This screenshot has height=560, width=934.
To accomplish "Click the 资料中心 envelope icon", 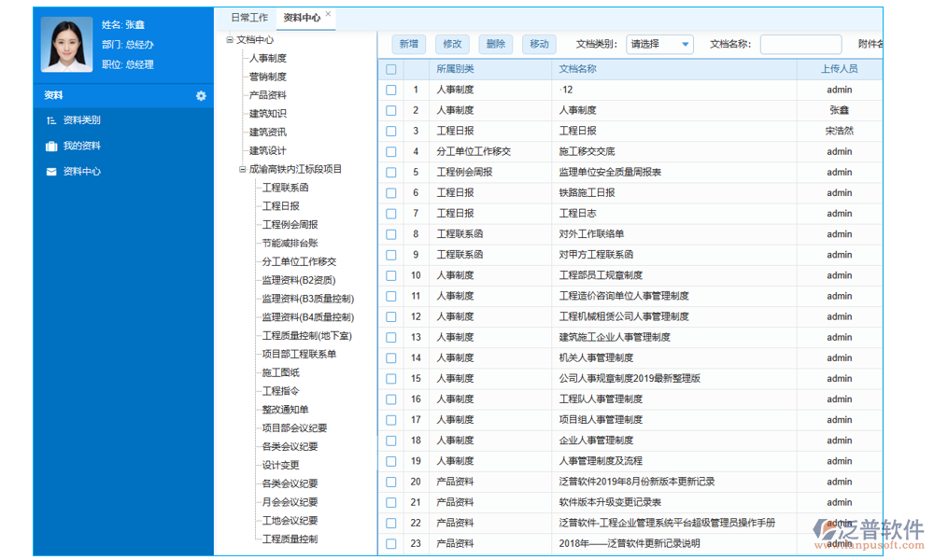I will [x=51, y=172].
